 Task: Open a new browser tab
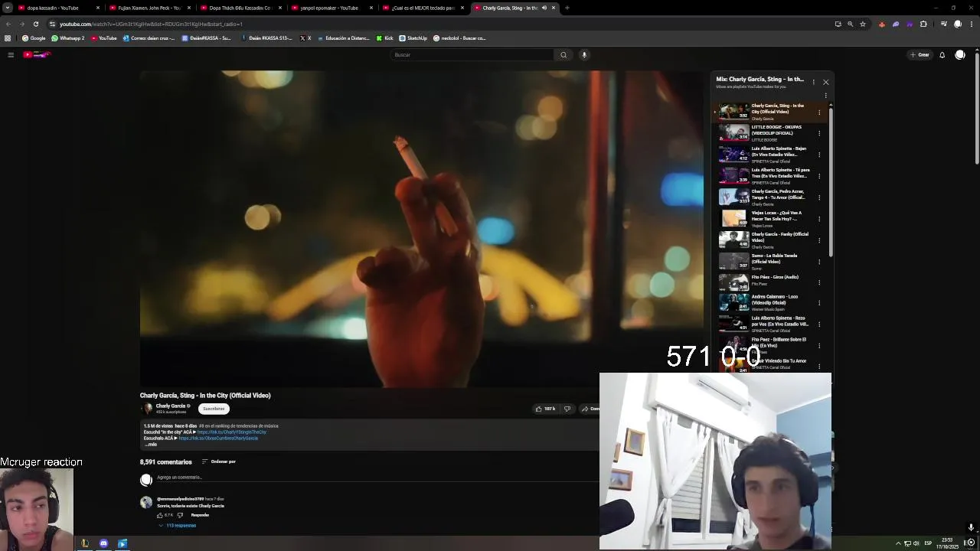coord(567,8)
